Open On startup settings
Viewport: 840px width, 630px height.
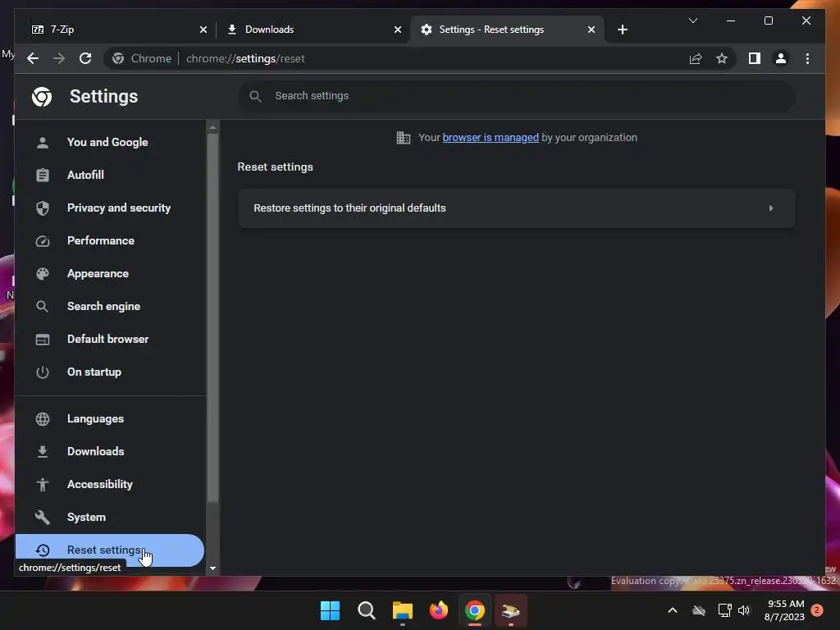tap(110, 372)
